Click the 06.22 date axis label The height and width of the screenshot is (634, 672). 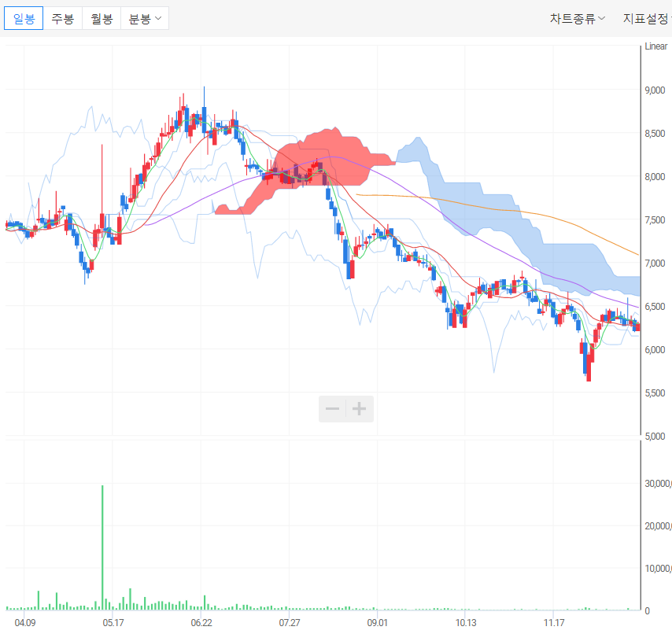201,622
